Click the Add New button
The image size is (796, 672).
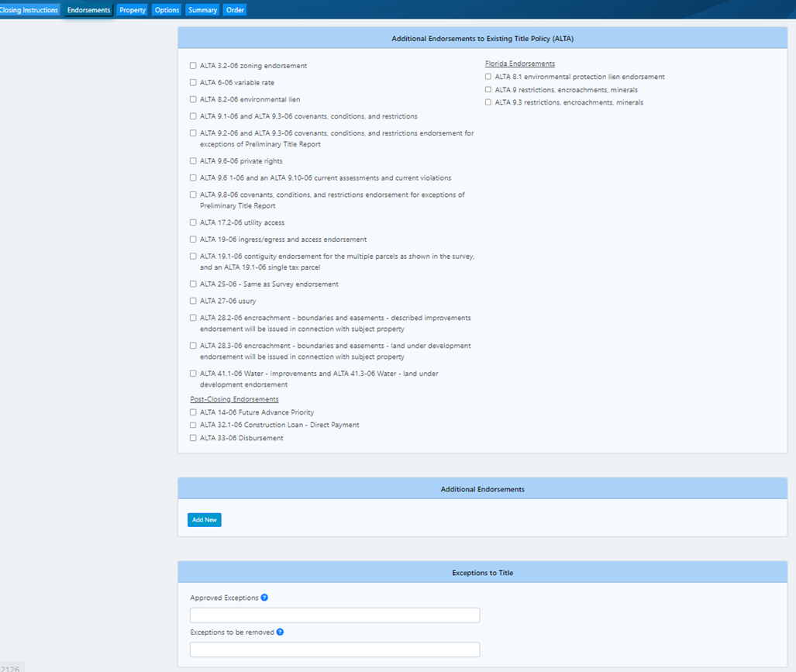click(204, 519)
